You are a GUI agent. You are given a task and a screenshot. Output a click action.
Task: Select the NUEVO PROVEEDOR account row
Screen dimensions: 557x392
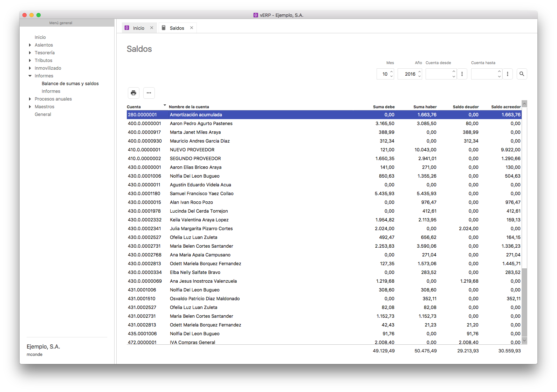(x=192, y=150)
